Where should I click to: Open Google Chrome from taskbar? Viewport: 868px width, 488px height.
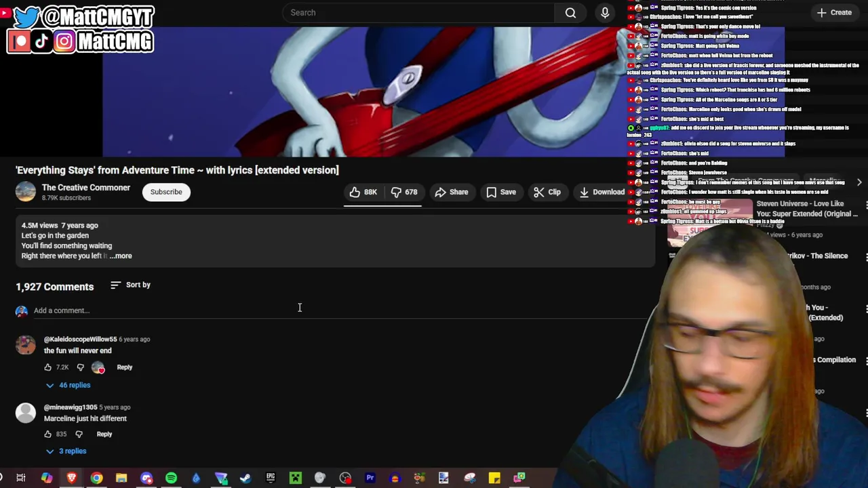tap(96, 478)
